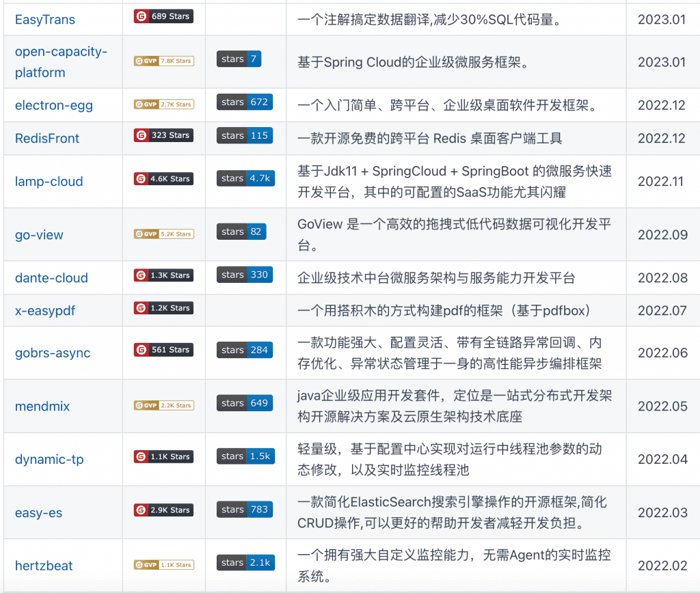Open the RedisFront project link
Viewport: 700px width, 593px height.
[x=47, y=138]
